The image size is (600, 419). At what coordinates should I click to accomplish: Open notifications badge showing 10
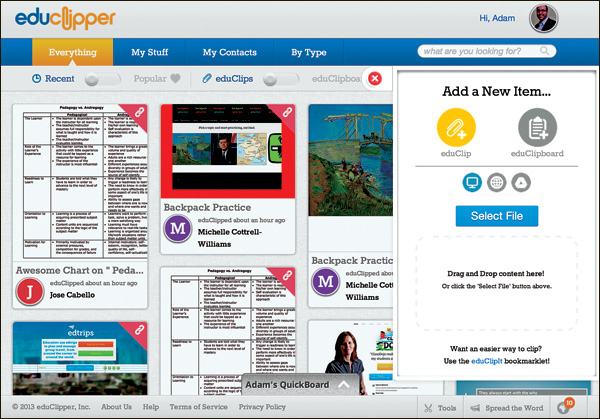point(569,403)
